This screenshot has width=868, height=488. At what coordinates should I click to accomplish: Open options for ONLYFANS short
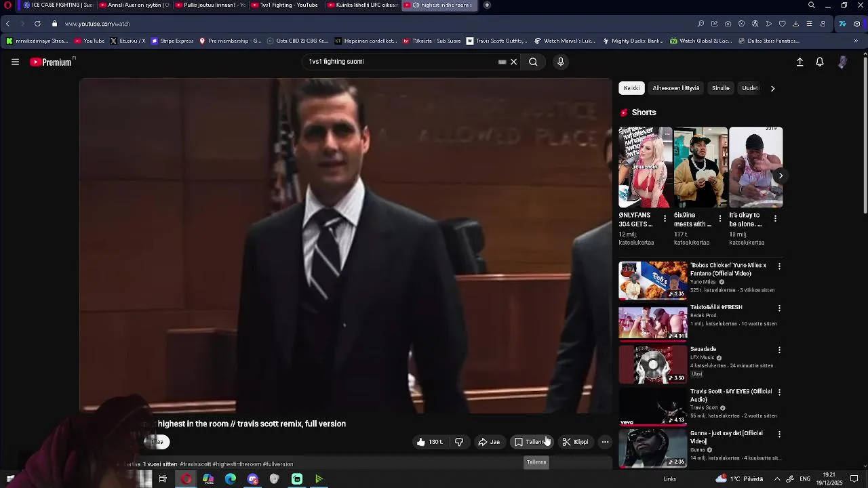[x=665, y=218]
